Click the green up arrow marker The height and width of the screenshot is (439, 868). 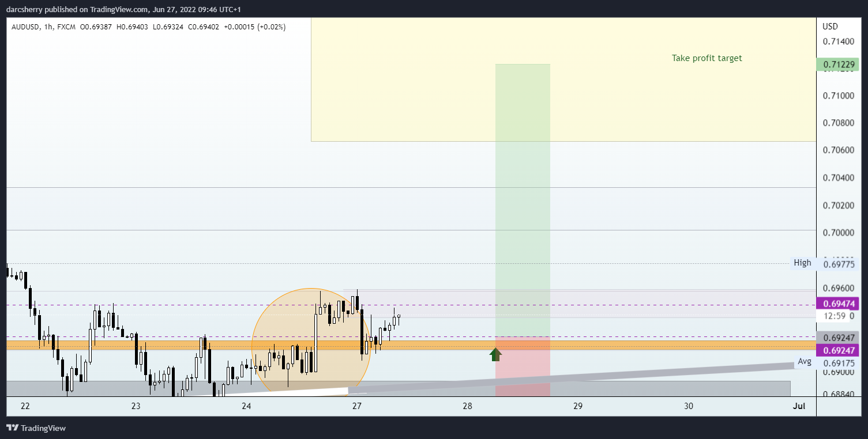coord(495,354)
